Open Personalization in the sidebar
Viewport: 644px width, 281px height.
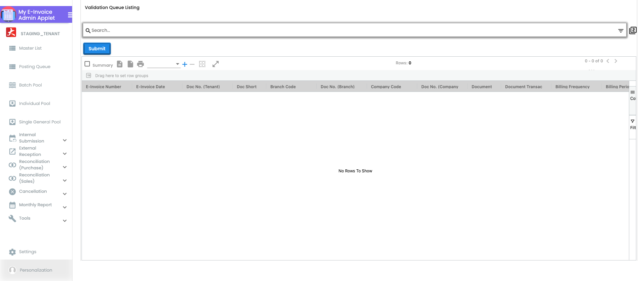pyautogui.click(x=36, y=270)
